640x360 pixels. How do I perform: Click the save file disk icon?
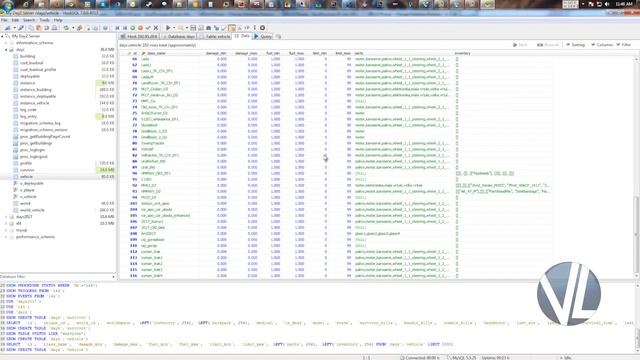point(193,28)
